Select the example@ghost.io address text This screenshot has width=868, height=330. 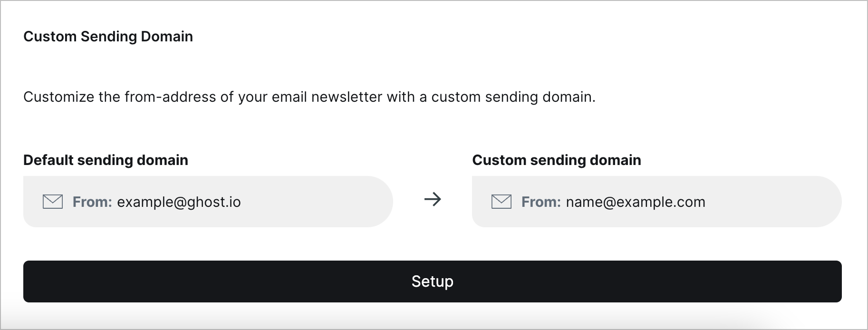179,202
